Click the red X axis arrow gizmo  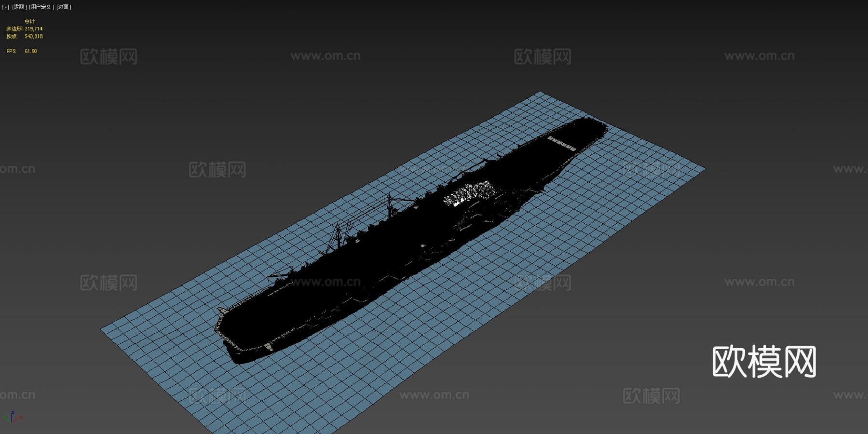pyautogui.click(x=21, y=417)
